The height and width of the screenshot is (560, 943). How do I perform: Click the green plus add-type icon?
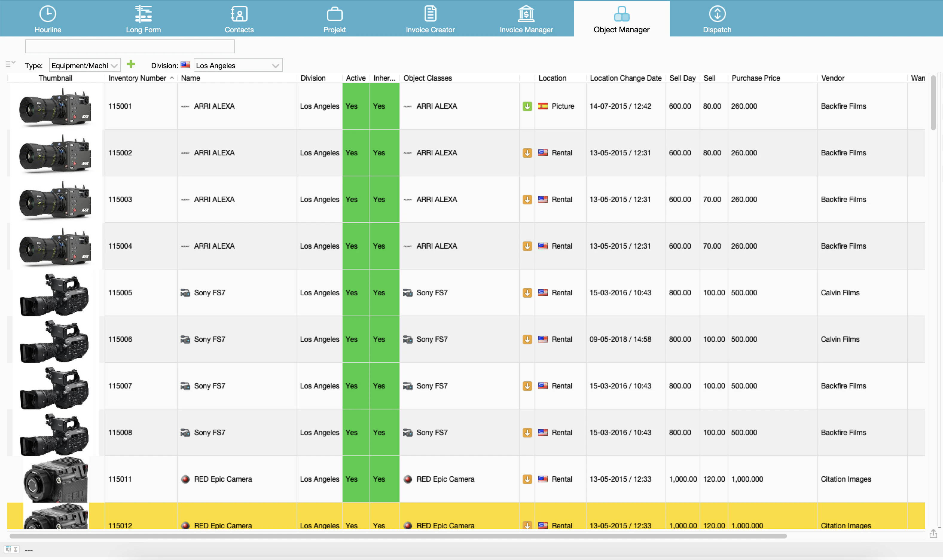coord(131,64)
